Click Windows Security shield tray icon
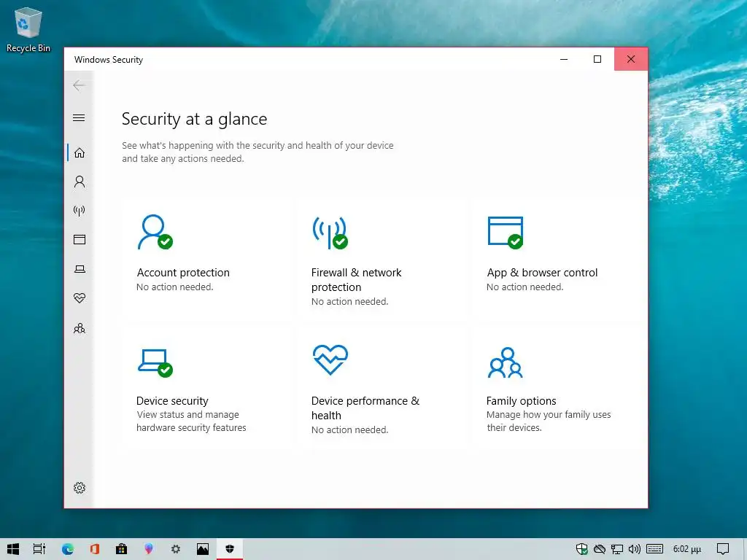 (x=581, y=549)
